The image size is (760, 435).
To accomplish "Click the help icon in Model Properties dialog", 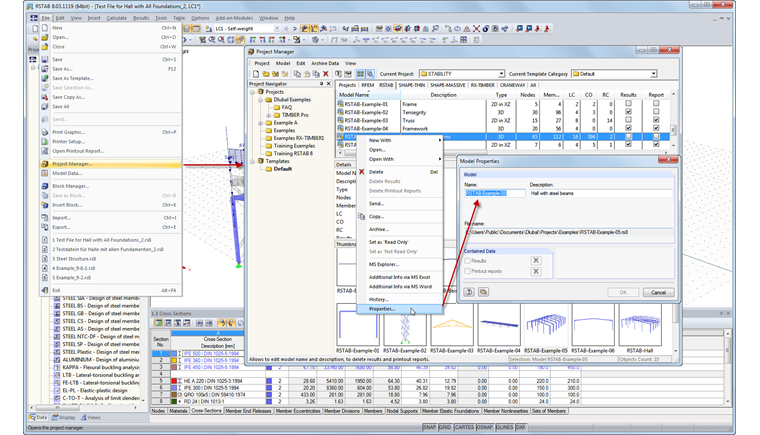I will pos(468,292).
